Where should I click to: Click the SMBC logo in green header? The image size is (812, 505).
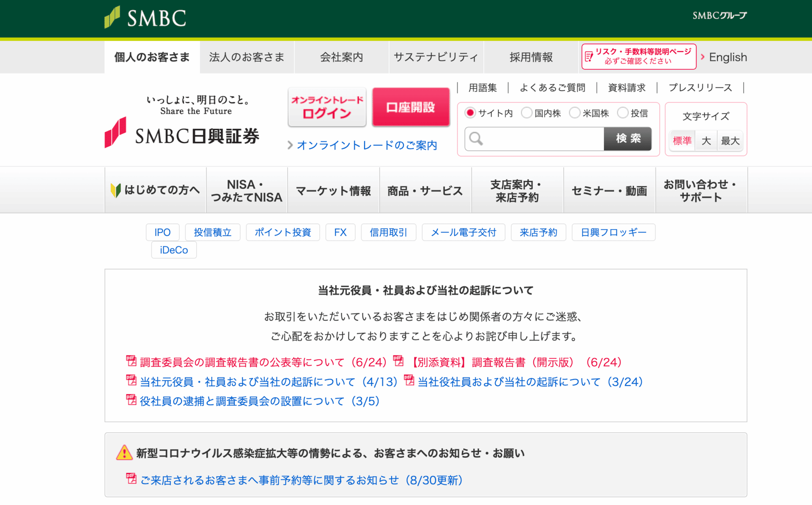click(x=145, y=17)
